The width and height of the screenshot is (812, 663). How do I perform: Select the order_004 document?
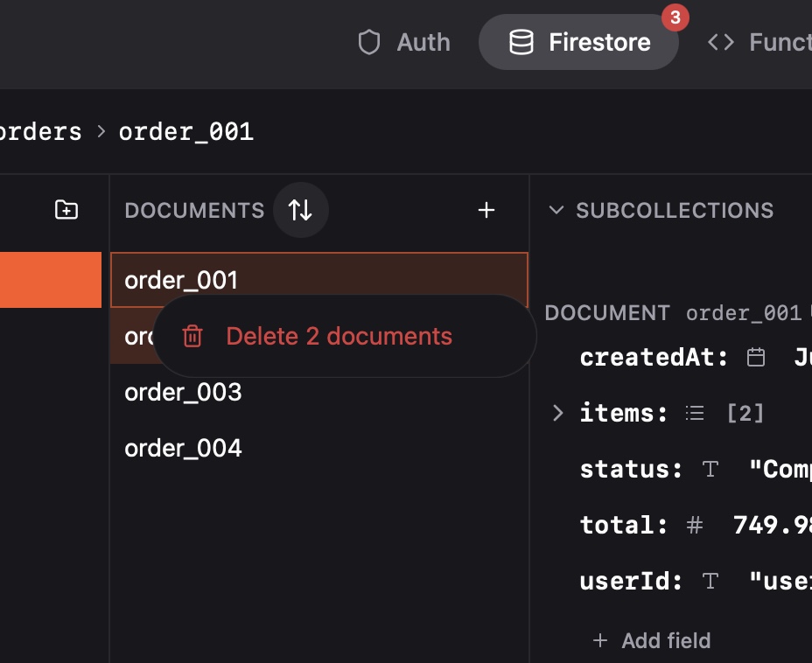[319, 448]
